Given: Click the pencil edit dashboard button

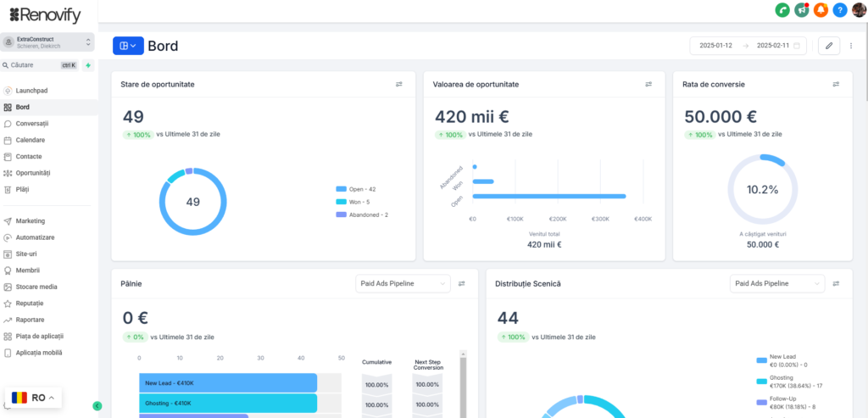Looking at the screenshot, I should (829, 46).
